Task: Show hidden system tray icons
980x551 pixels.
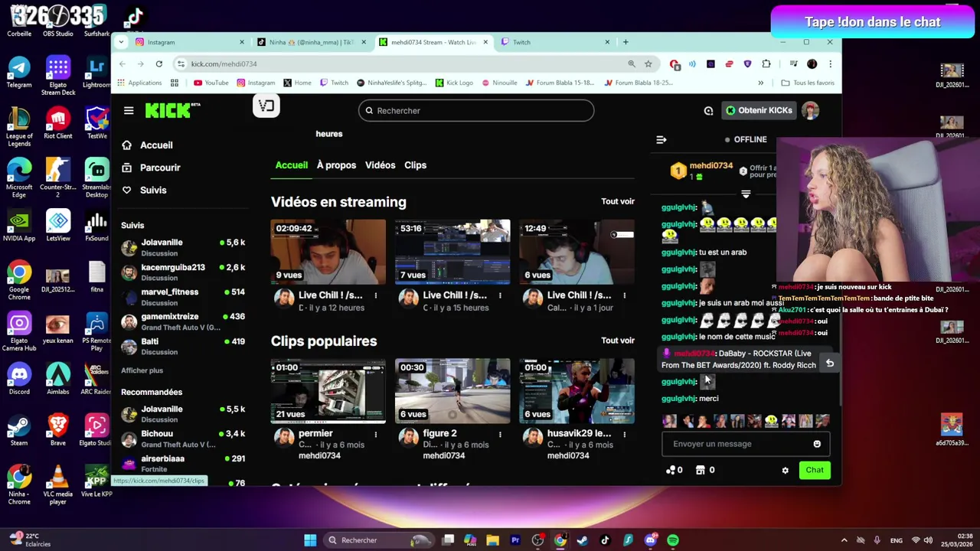Action: pos(844,540)
